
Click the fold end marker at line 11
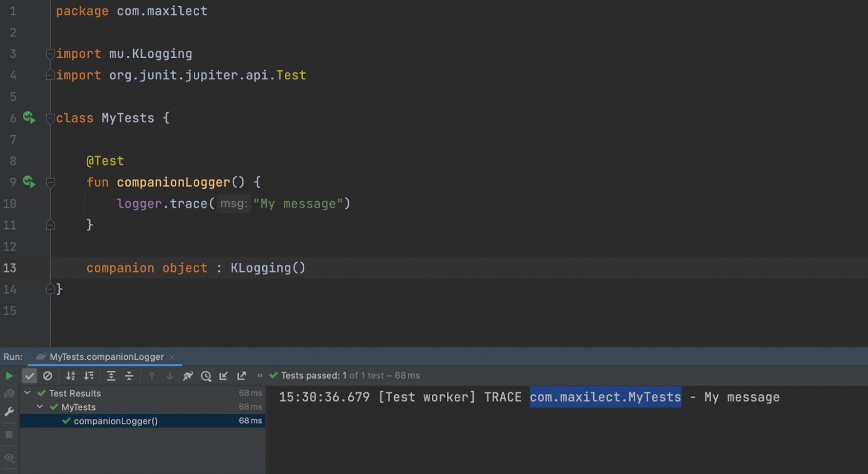pyautogui.click(x=50, y=225)
